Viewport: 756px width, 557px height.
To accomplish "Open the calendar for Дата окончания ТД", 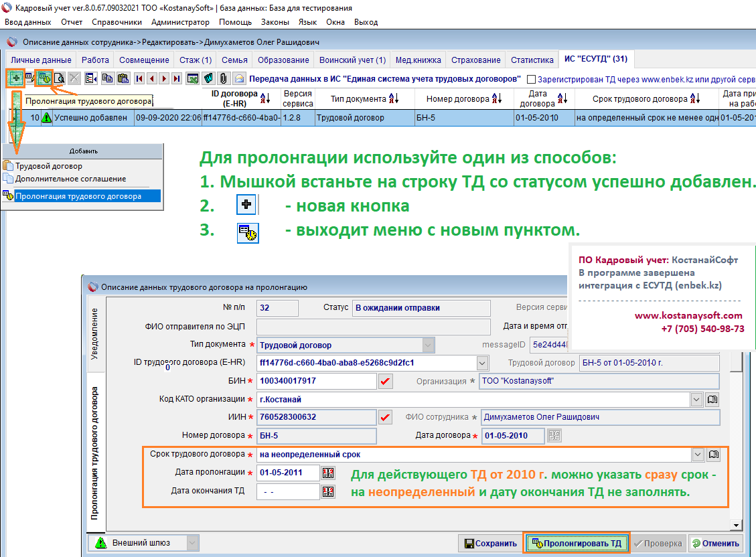I will (328, 491).
